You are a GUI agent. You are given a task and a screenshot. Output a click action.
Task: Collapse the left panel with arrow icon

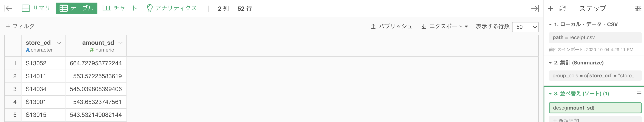click(8, 8)
